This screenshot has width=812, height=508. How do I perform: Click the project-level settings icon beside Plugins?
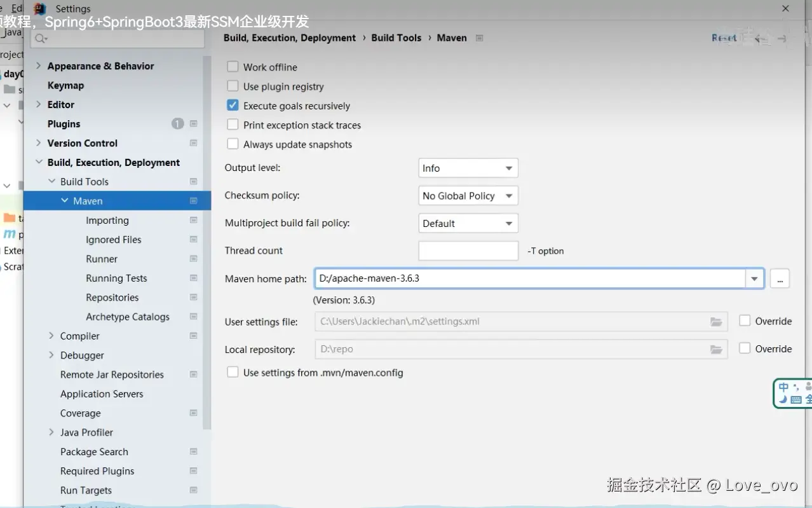[194, 124]
